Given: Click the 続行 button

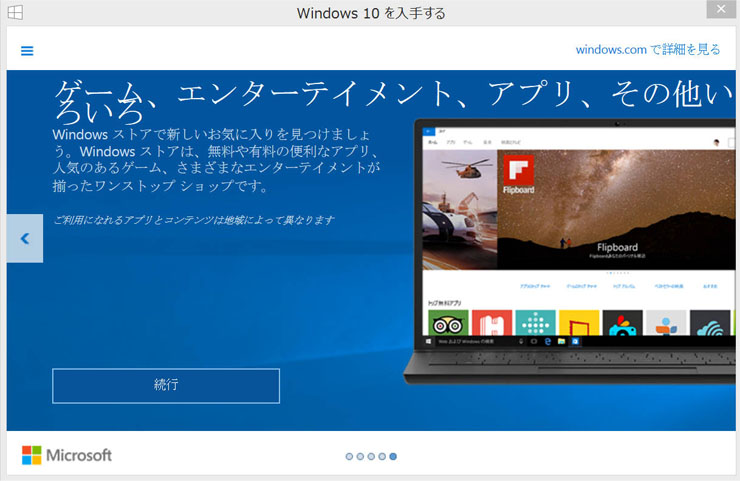Looking at the screenshot, I should tap(166, 386).
